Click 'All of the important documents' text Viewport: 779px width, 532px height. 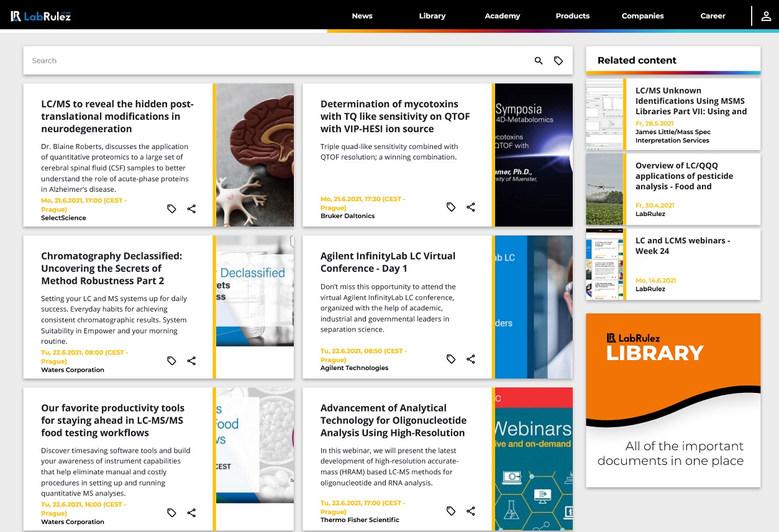pyautogui.click(x=671, y=453)
